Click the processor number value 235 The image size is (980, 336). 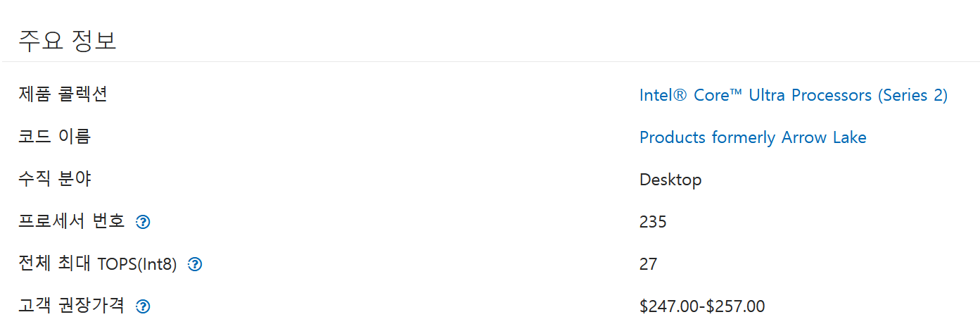point(653,222)
